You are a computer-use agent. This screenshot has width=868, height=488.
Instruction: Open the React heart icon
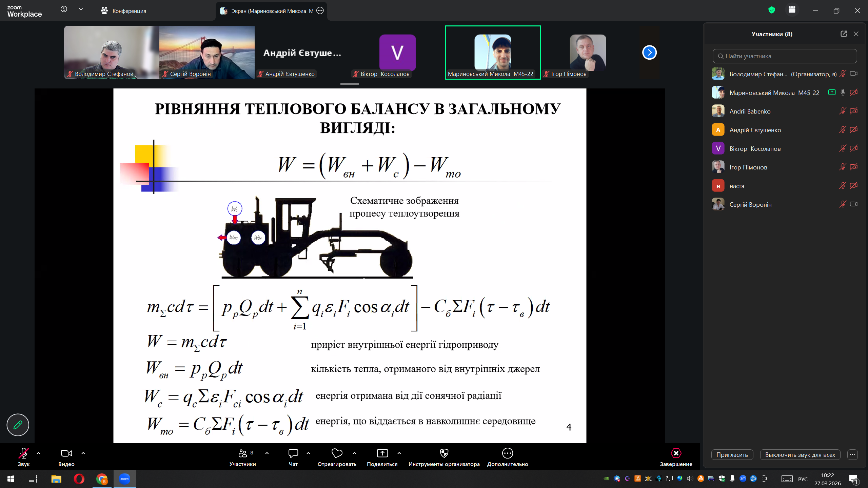click(x=337, y=453)
